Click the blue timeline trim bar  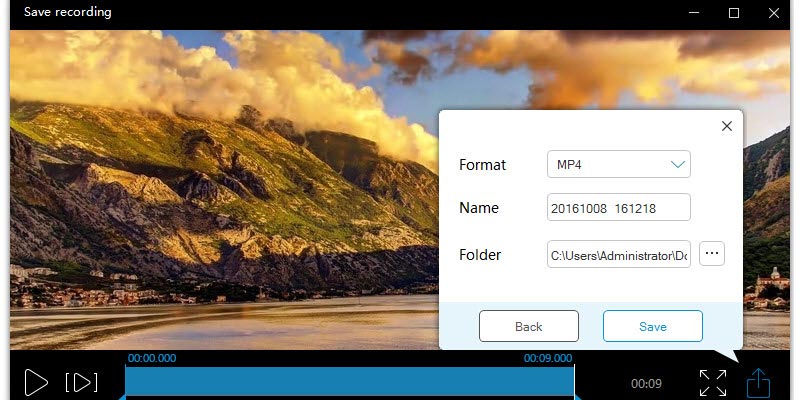point(349,382)
